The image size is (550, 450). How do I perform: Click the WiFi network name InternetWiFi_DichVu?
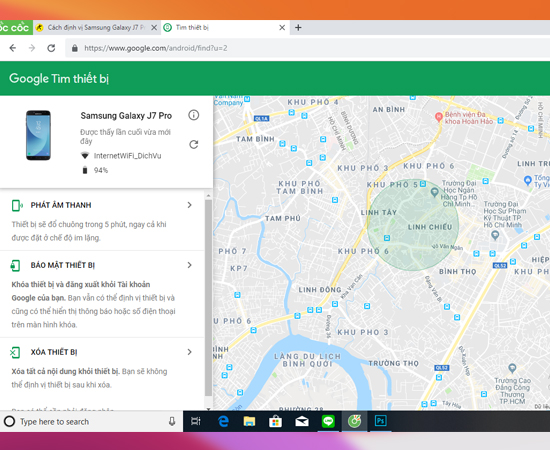[127, 156]
